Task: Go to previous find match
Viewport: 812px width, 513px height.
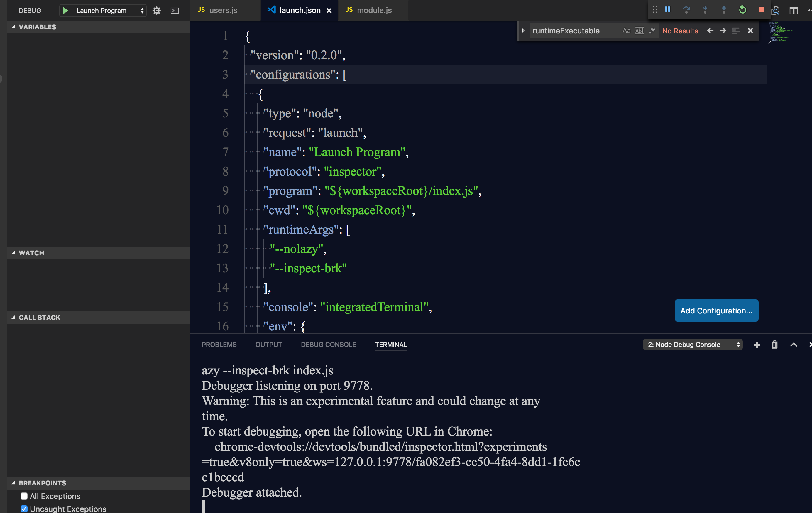Action: pyautogui.click(x=710, y=31)
